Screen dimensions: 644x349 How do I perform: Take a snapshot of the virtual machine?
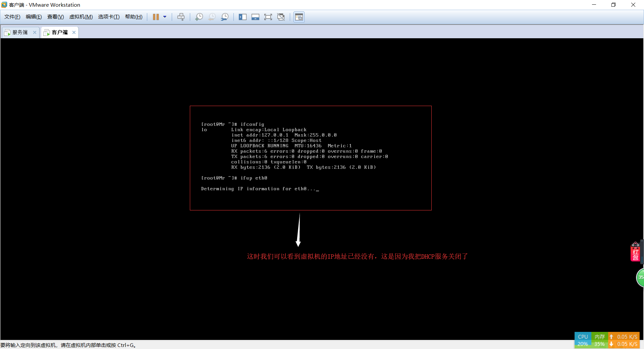click(x=199, y=17)
